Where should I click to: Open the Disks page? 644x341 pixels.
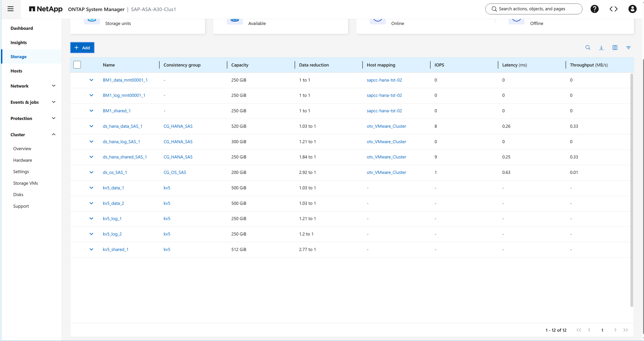(x=18, y=195)
